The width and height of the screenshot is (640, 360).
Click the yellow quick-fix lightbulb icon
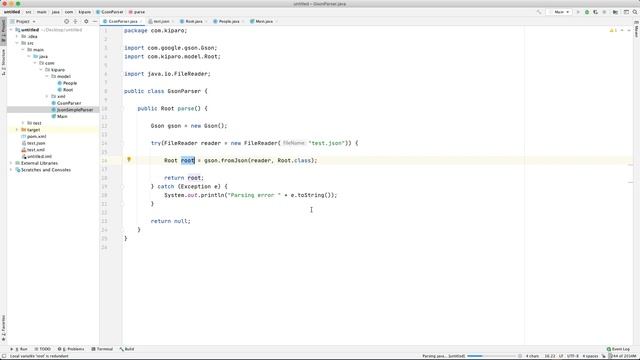coord(129,160)
